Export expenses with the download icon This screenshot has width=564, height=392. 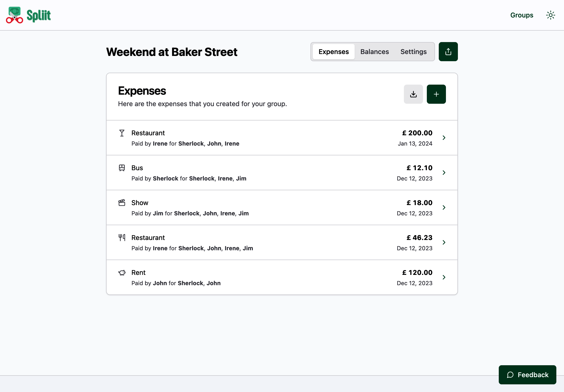413,94
